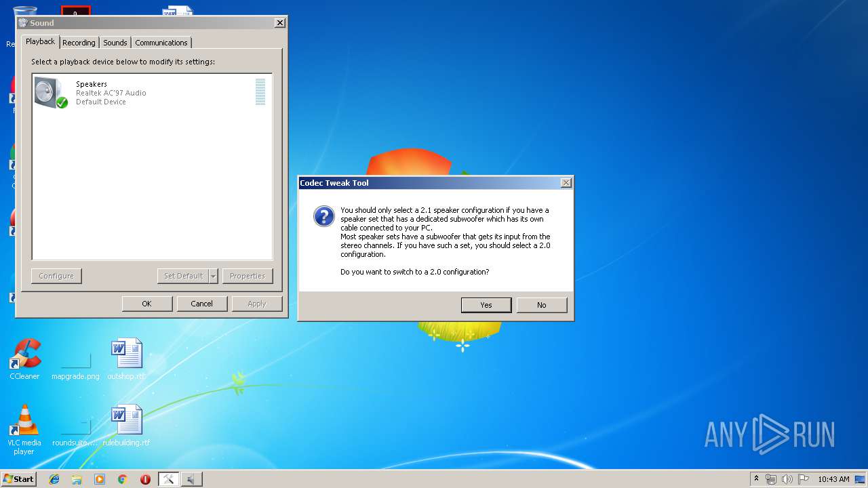Decline the 2.0 configuration with No

(x=541, y=305)
